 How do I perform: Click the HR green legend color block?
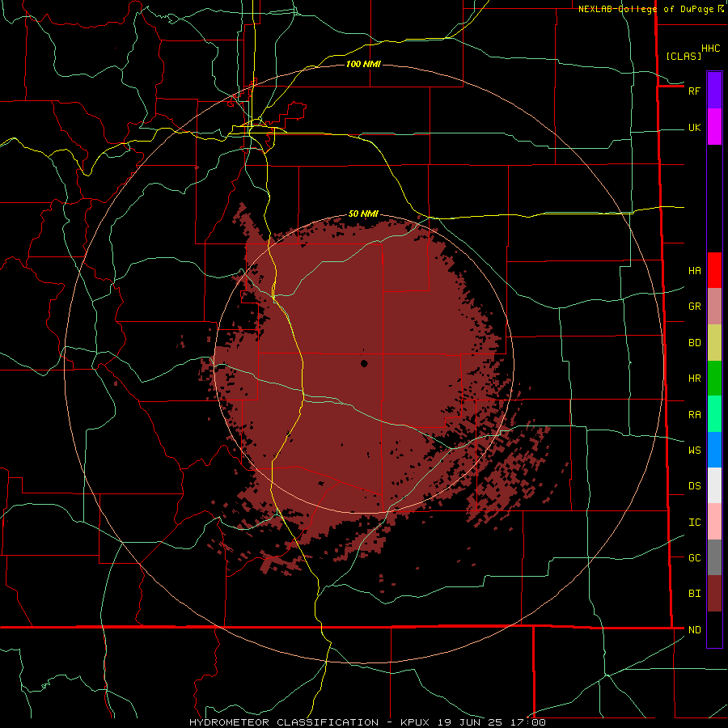click(x=714, y=378)
